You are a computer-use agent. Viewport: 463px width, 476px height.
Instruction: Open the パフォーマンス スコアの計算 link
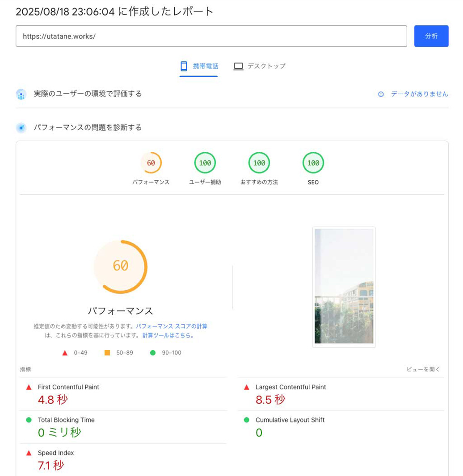click(172, 326)
